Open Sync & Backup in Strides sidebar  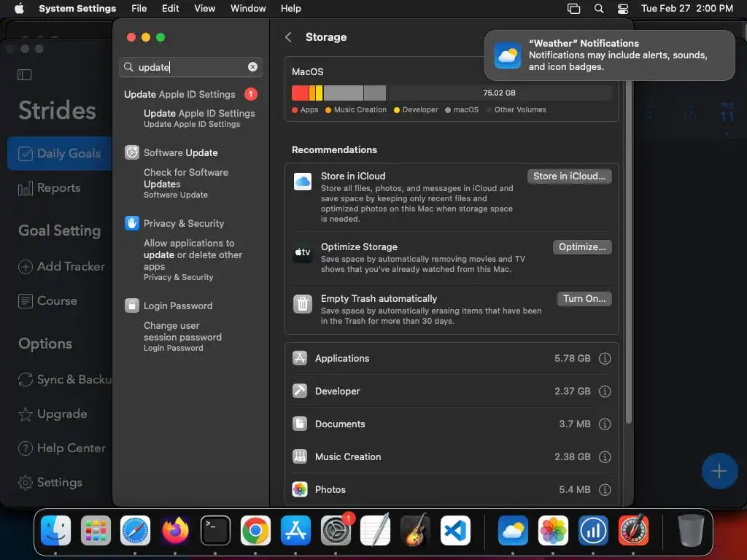pos(65,379)
